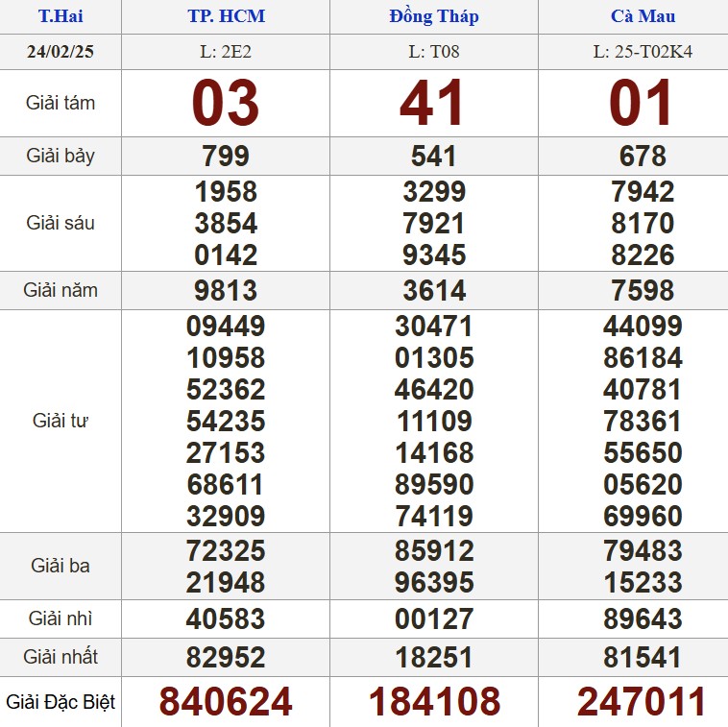Click Cà Mau special prize 247011
The image size is (728, 727).
point(643,702)
